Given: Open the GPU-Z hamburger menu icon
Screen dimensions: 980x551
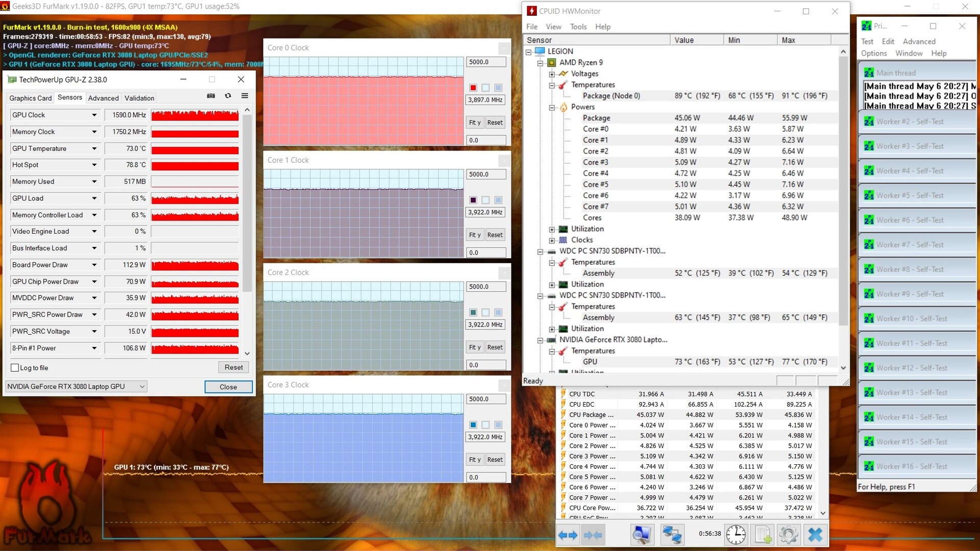Looking at the screenshot, I should pyautogui.click(x=245, y=96).
